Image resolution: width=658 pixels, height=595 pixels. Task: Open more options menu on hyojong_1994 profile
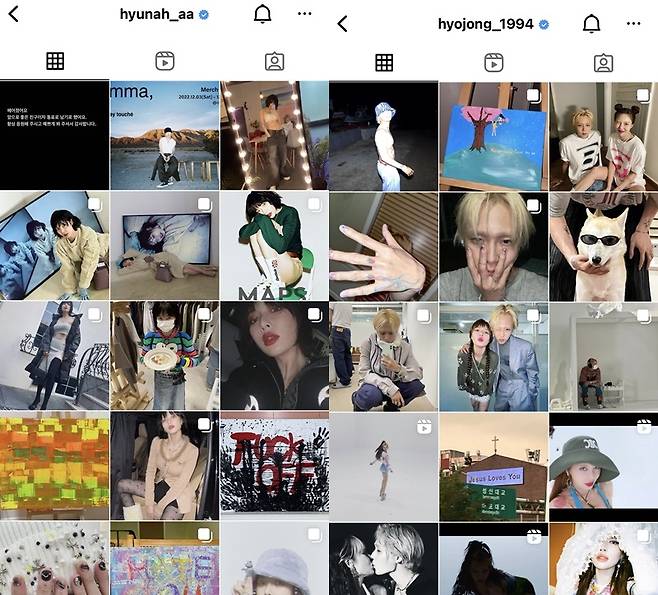point(633,23)
